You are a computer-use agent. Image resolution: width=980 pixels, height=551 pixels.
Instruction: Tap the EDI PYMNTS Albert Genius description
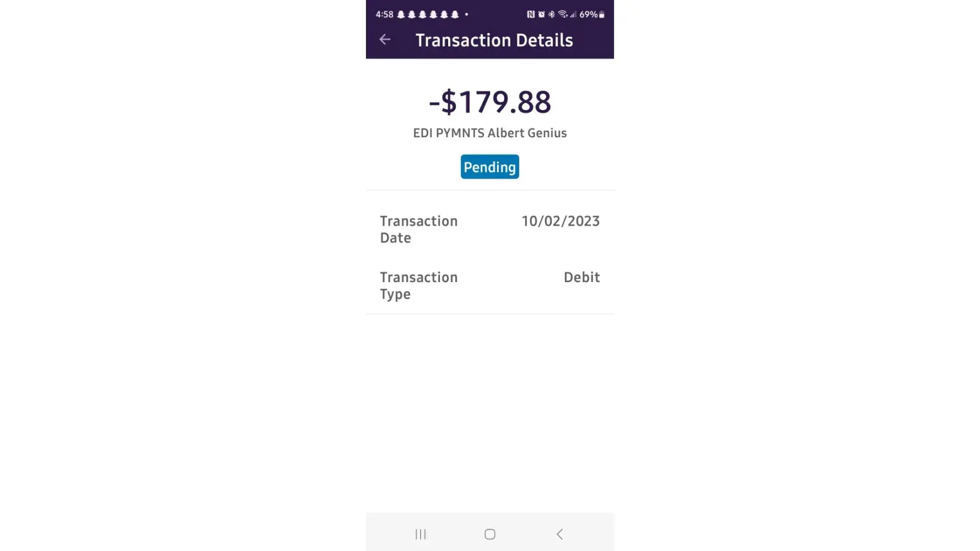489,133
